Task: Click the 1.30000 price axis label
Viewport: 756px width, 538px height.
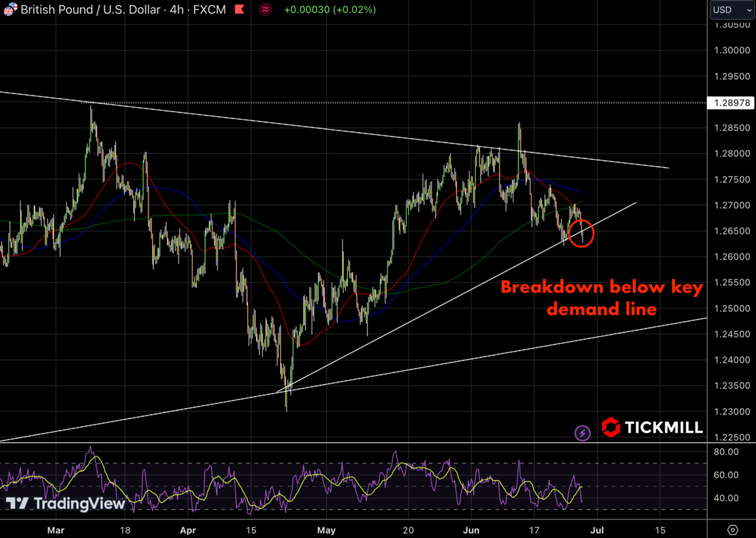Action: click(732, 50)
